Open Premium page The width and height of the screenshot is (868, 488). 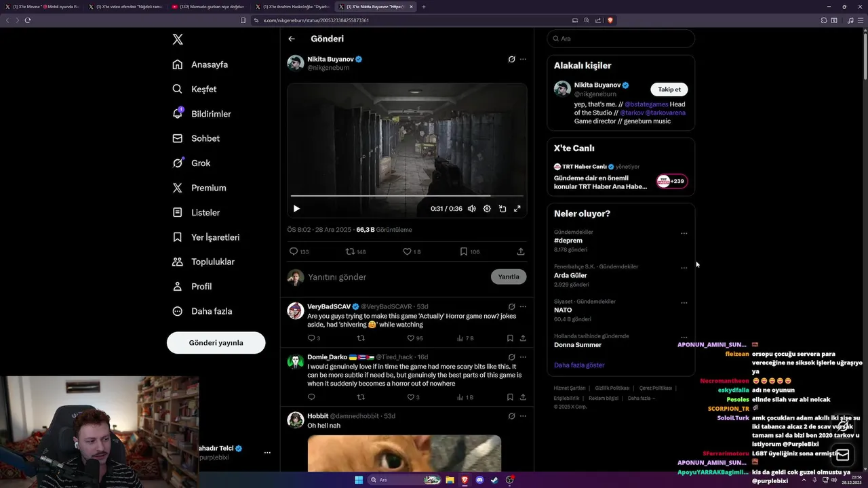click(x=199, y=188)
